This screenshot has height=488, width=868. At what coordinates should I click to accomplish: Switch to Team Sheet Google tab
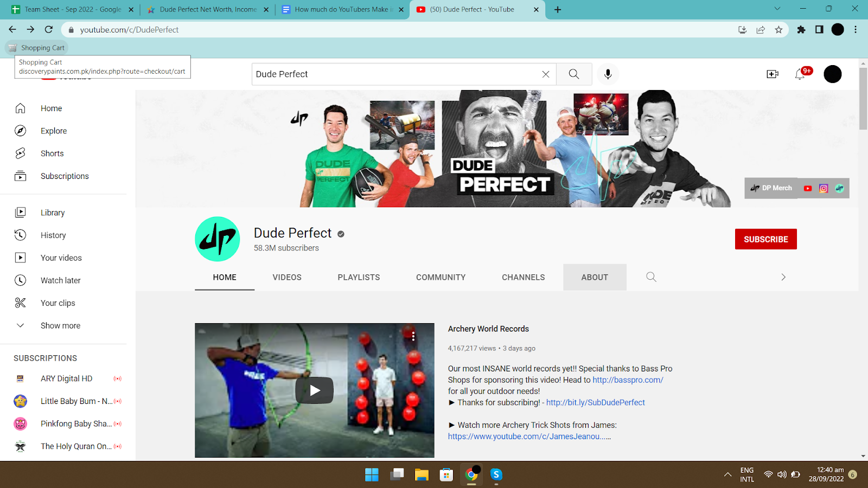click(73, 9)
